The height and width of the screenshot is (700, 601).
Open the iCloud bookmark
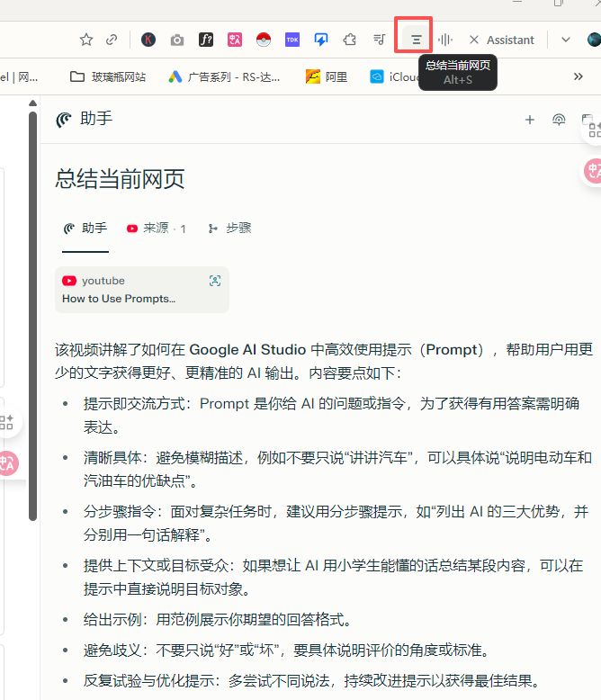(395, 76)
